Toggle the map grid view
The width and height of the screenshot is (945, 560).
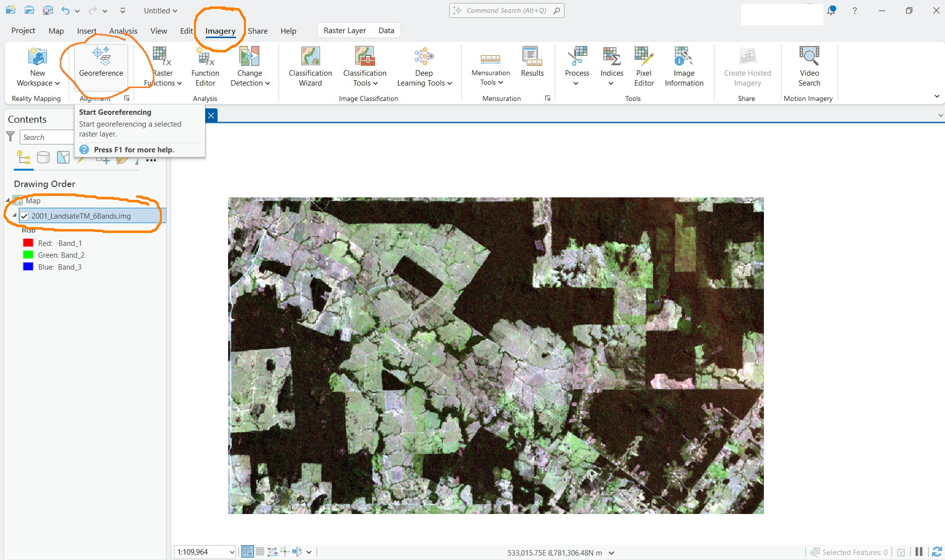click(x=260, y=551)
